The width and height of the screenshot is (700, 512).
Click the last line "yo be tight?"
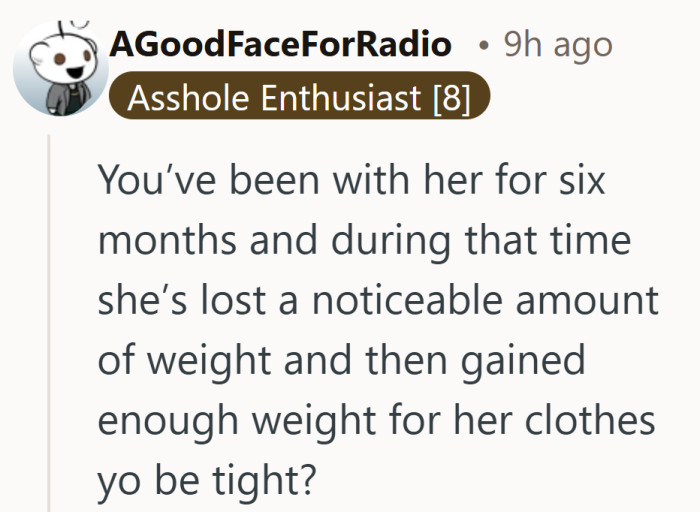pos(207,475)
